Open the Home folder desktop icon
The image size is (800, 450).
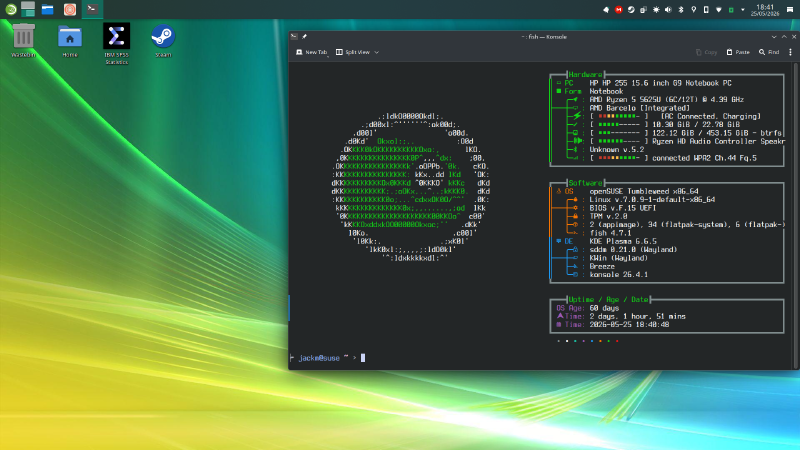tap(70, 40)
